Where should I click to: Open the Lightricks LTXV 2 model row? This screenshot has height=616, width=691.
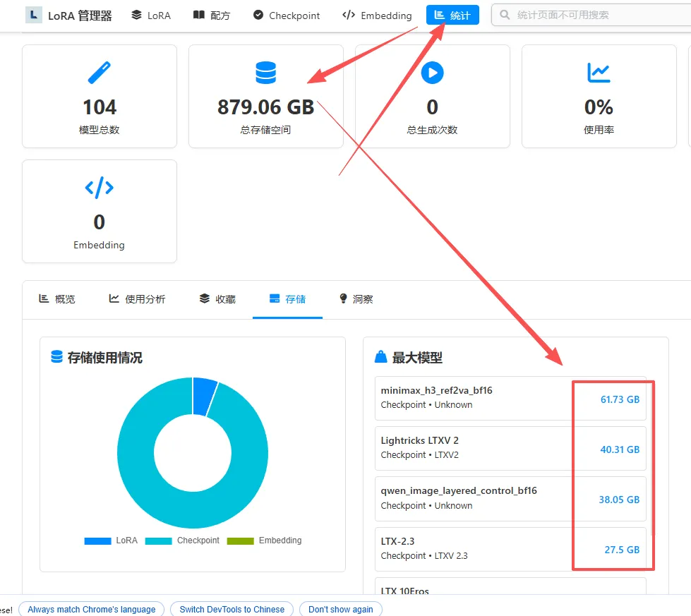[x=510, y=448]
